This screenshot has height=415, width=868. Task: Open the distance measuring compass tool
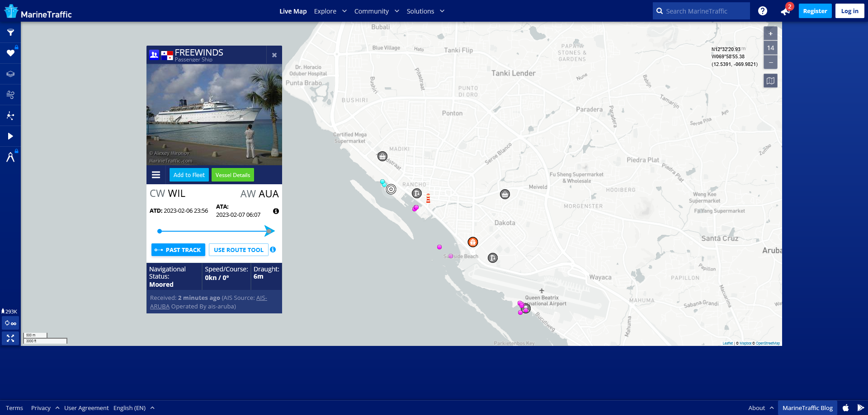point(10,157)
